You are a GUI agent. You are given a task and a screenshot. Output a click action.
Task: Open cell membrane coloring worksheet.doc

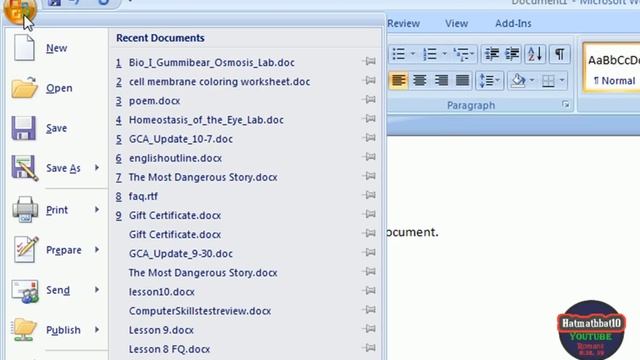click(219, 82)
